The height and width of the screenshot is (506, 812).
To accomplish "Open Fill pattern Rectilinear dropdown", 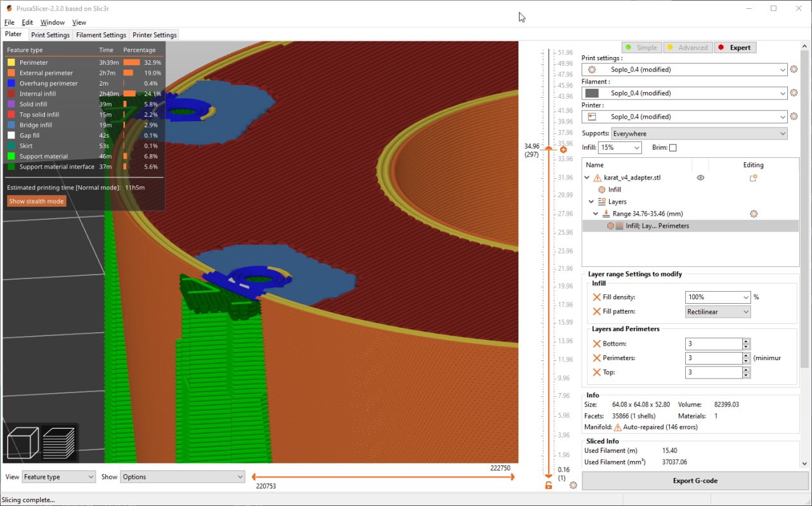I will coord(718,311).
